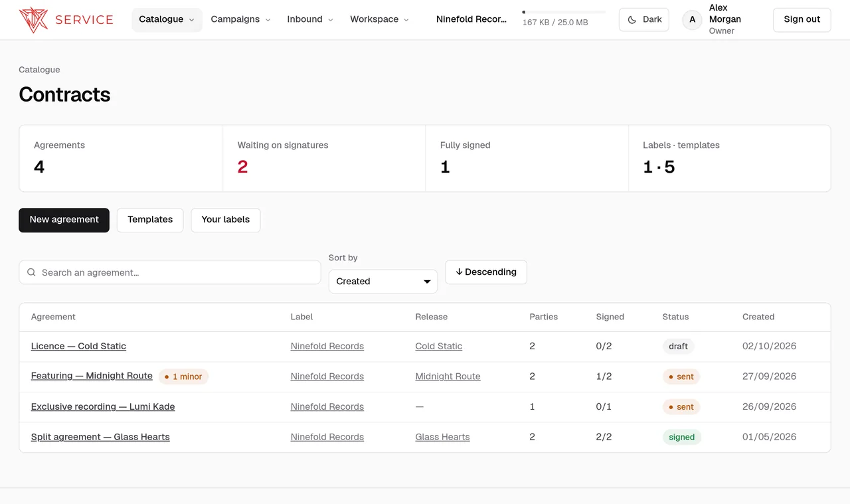Click the Fully signed stat card

click(x=527, y=158)
